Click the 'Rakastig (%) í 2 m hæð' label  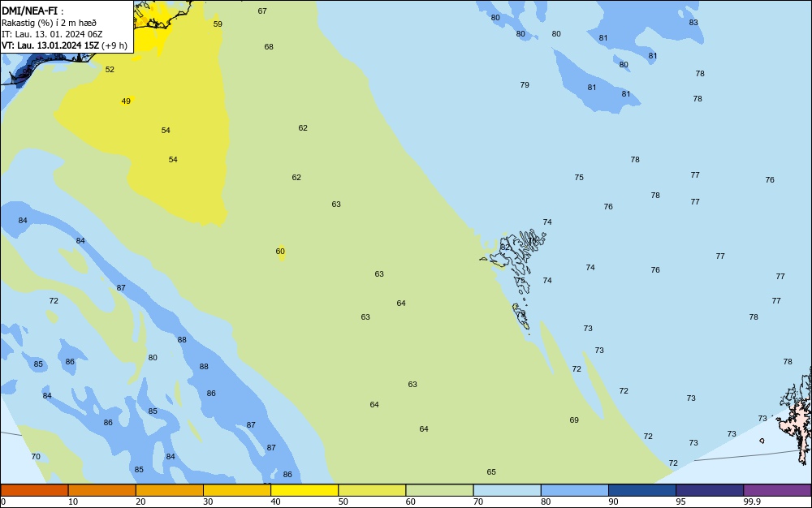[x=50, y=23]
